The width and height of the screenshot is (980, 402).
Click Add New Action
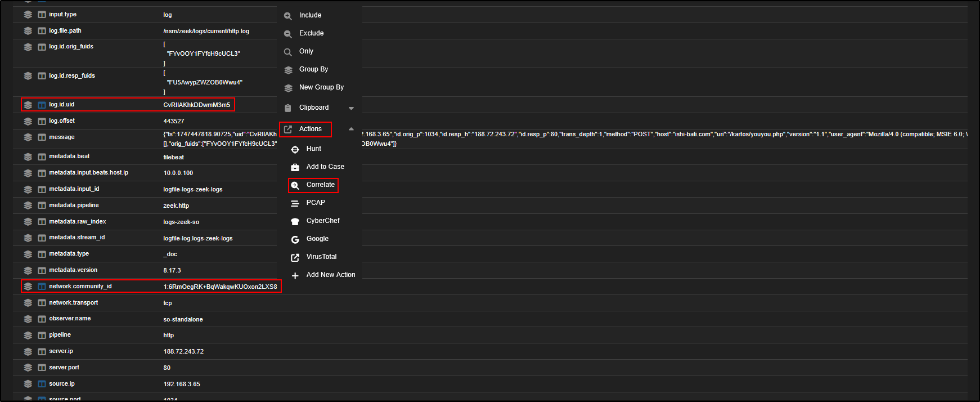[330, 275]
